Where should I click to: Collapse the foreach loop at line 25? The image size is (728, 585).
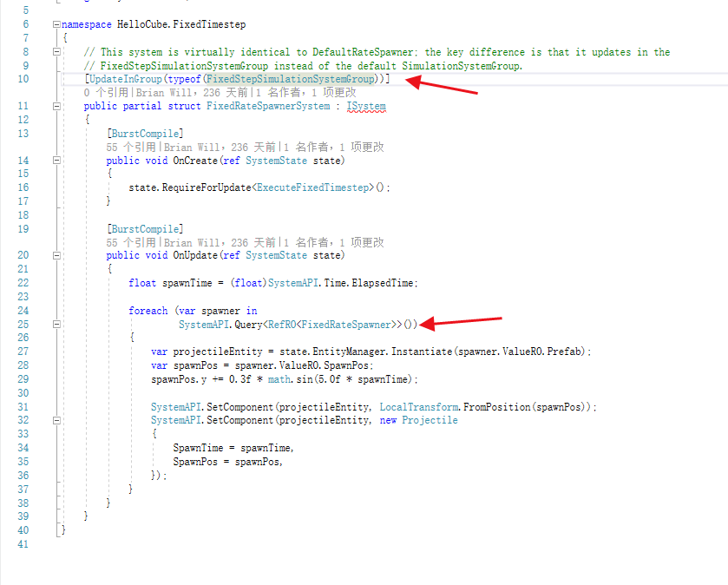56,325
